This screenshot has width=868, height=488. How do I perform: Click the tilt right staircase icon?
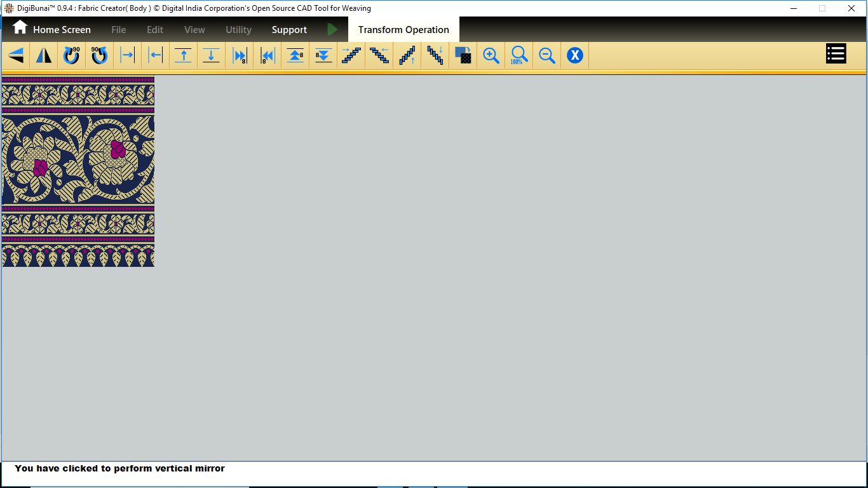(x=351, y=56)
